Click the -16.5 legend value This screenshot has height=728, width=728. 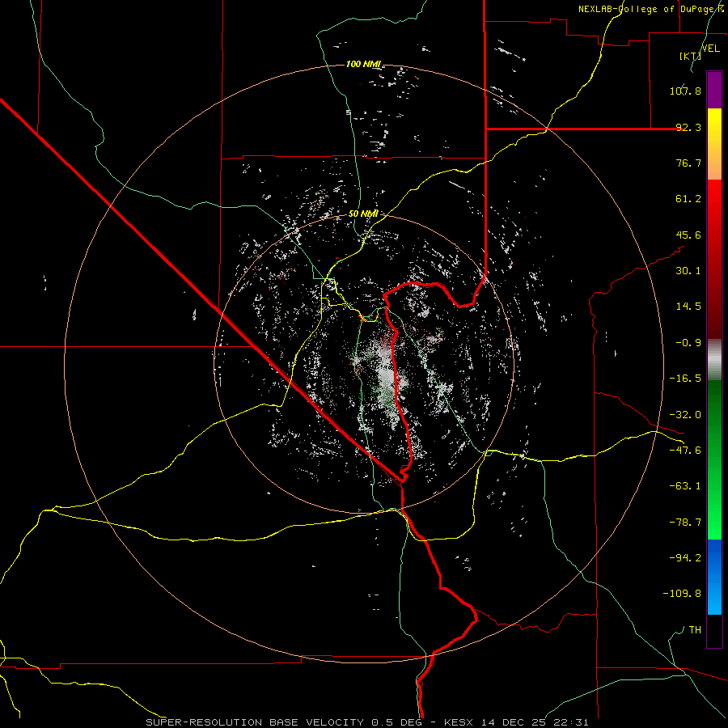(685, 379)
